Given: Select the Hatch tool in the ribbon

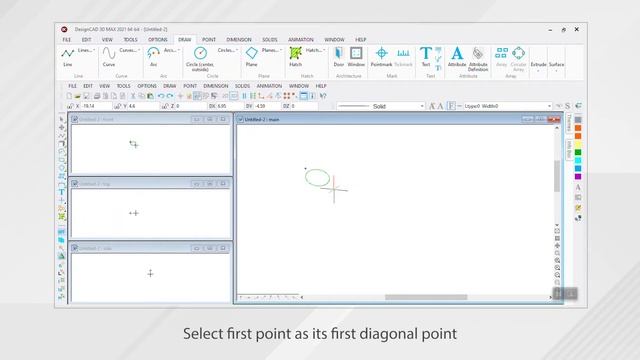Looking at the screenshot, I should (296, 56).
